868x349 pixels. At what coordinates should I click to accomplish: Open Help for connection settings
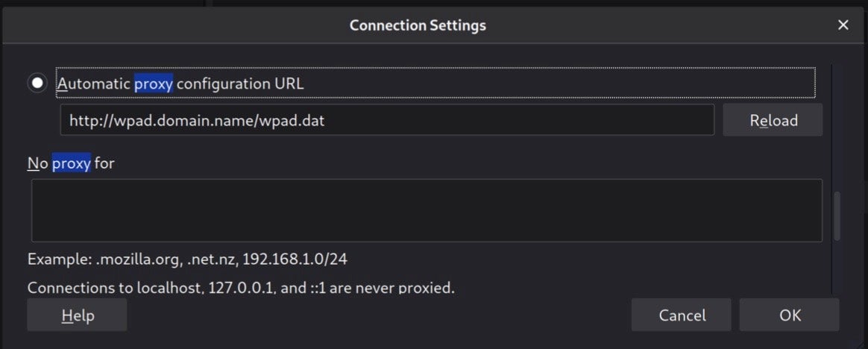(77, 315)
